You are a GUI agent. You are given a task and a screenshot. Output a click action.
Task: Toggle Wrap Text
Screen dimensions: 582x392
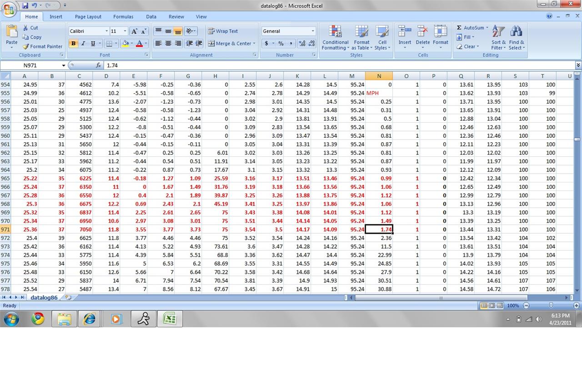(223, 31)
